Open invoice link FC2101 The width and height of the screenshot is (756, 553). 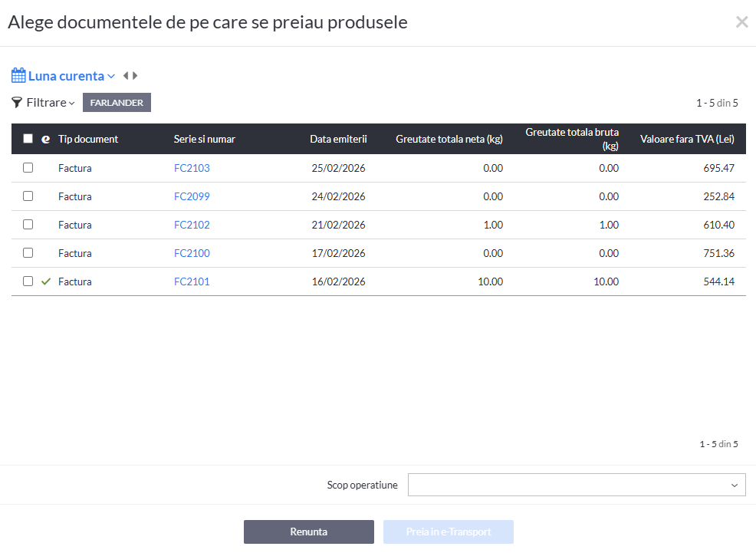192,282
